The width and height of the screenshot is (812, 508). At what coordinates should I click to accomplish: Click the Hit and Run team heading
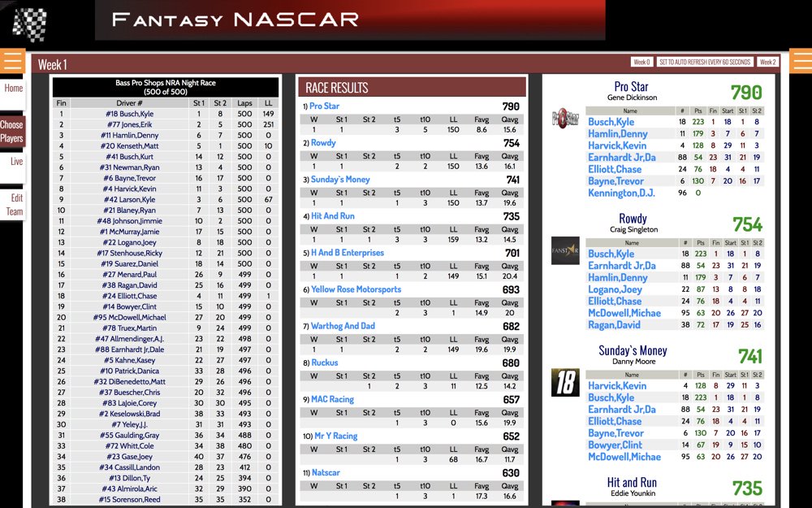632,483
